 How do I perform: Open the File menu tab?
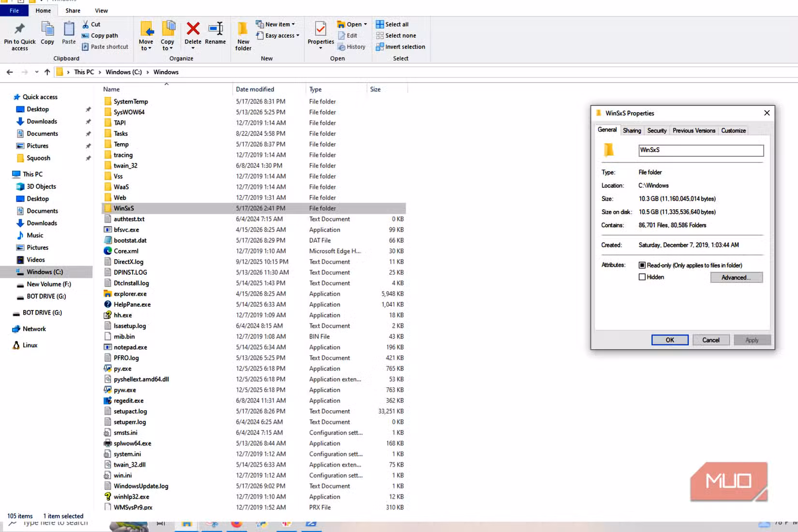pyautogui.click(x=15, y=11)
